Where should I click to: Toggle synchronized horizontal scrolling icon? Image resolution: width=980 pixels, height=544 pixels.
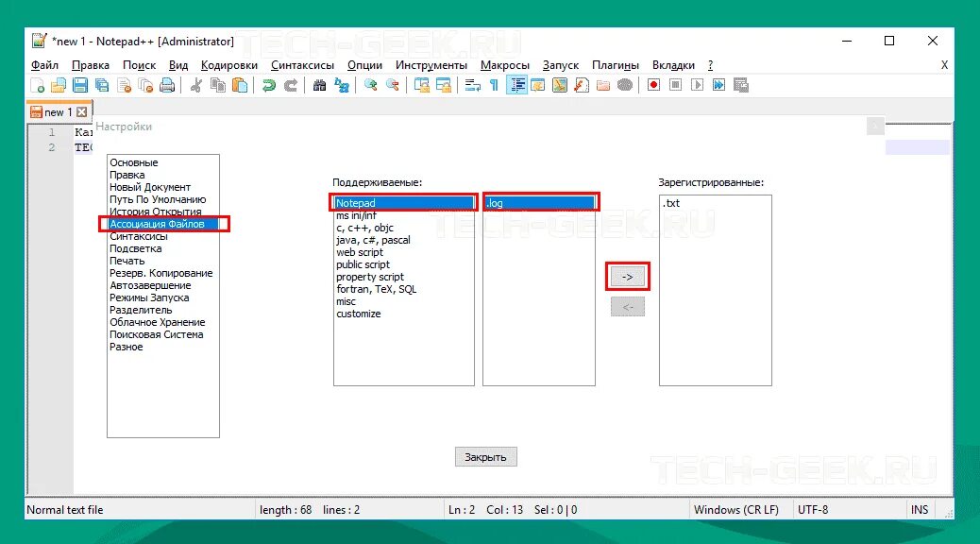[443, 85]
